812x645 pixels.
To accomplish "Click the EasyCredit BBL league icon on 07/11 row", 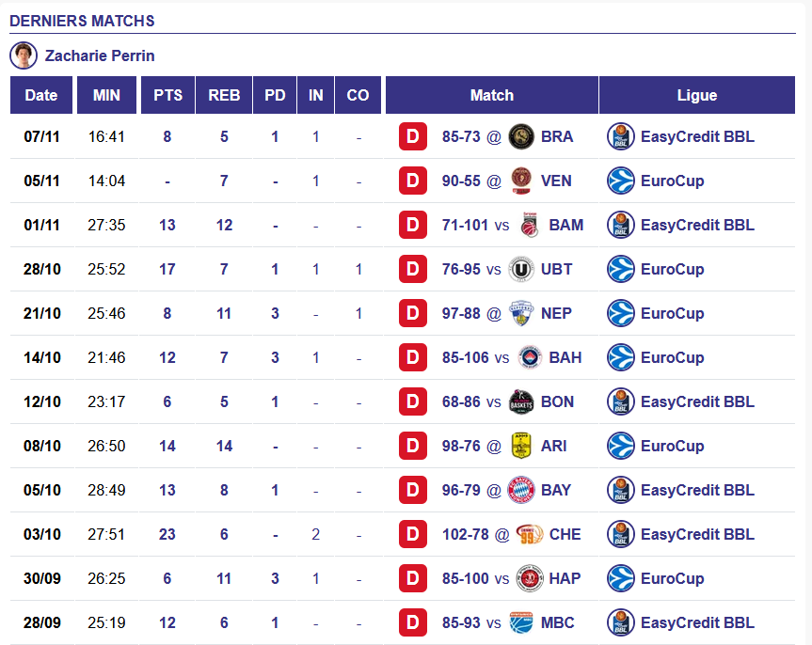I will (621, 136).
